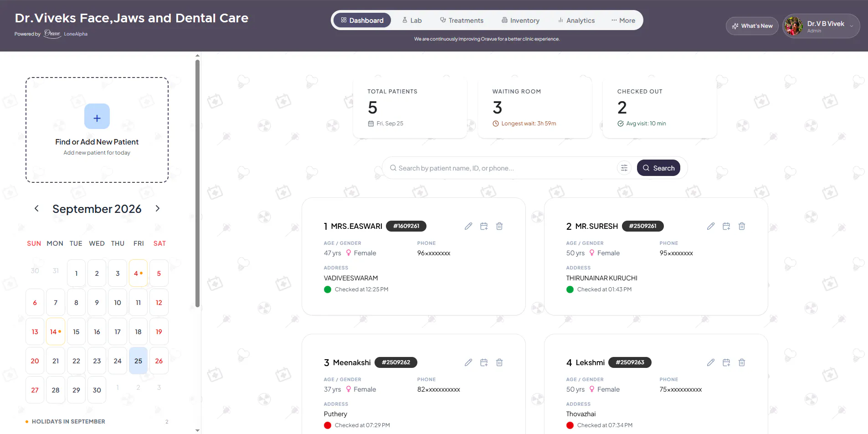Click the left panel vertical scrollbar

point(197,184)
